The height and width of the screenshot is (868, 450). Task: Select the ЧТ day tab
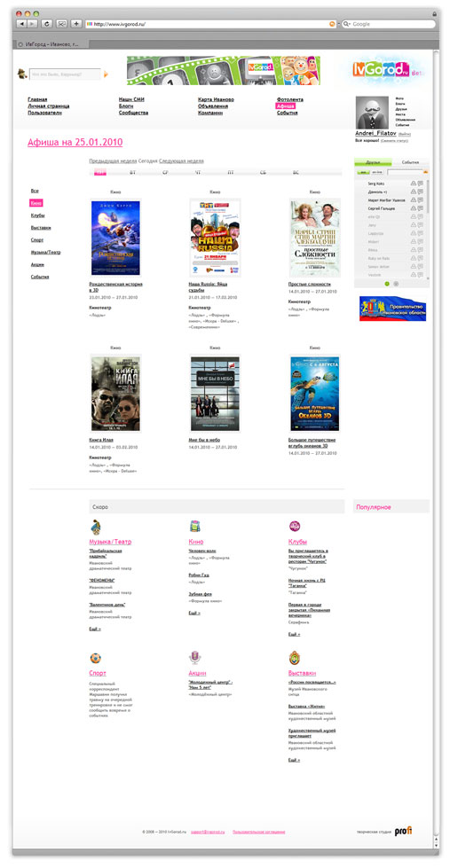(198, 173)
